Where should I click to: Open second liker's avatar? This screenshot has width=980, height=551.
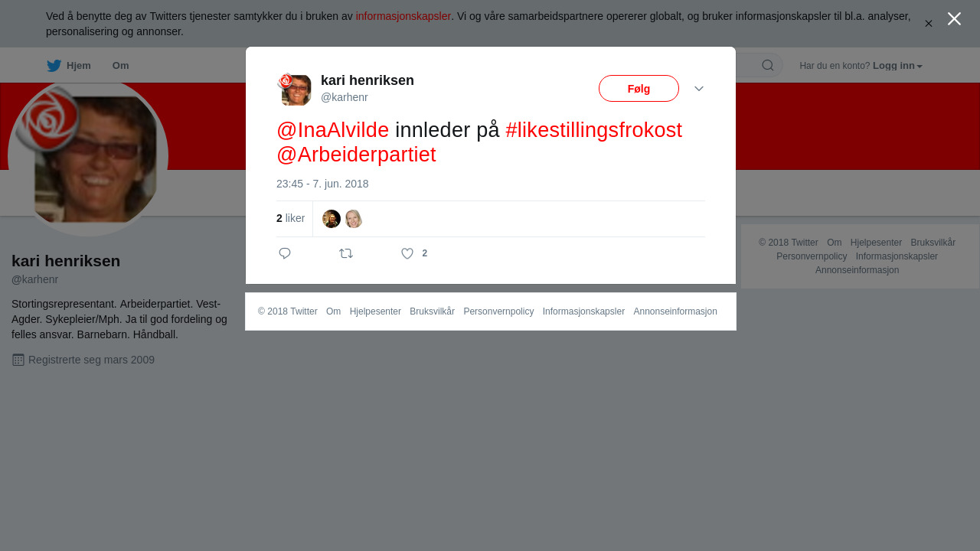point(353,219)
